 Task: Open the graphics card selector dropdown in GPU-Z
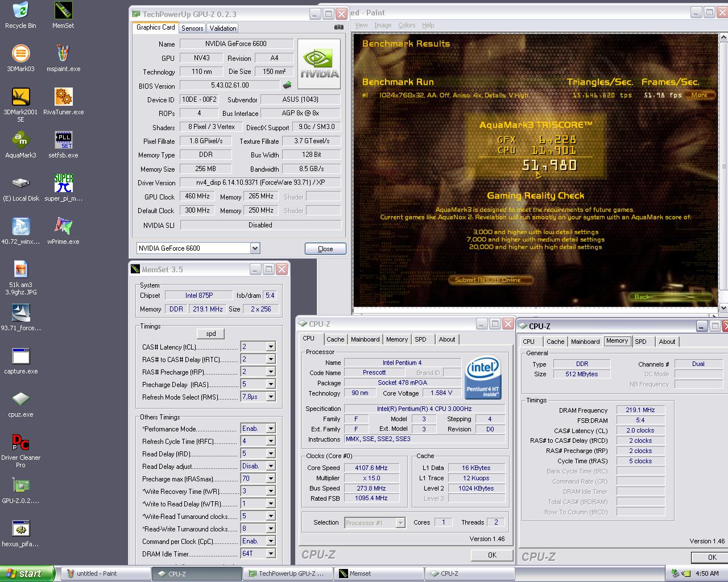coord(255,248)
